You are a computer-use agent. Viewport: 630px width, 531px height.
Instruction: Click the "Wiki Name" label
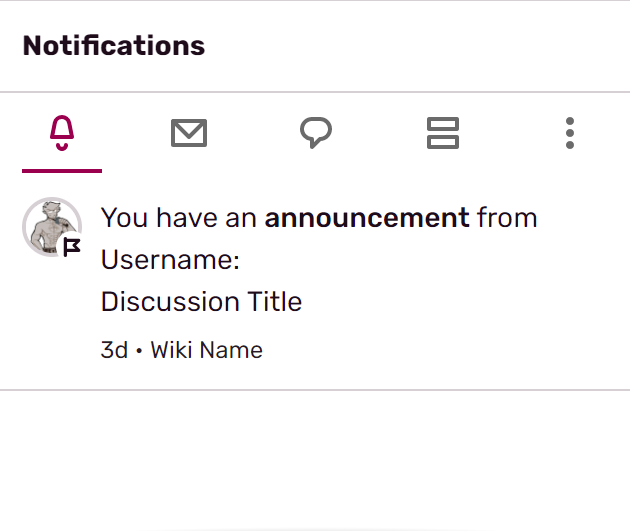(206, 350)
